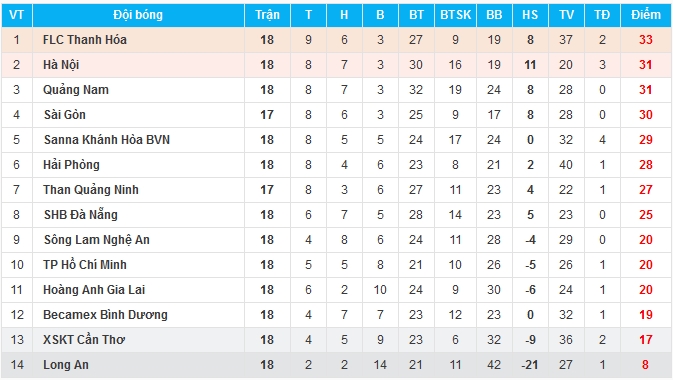Click the Sài Gòn team name
This screenshot has width=673, height=380.
click(x=65, y=115)
